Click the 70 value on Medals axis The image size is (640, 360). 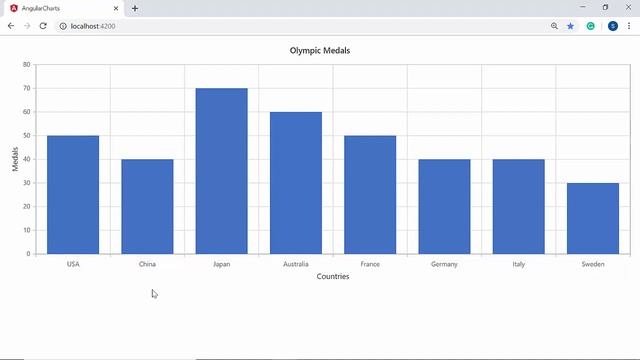pyautogui.click(x=27, y=88)
